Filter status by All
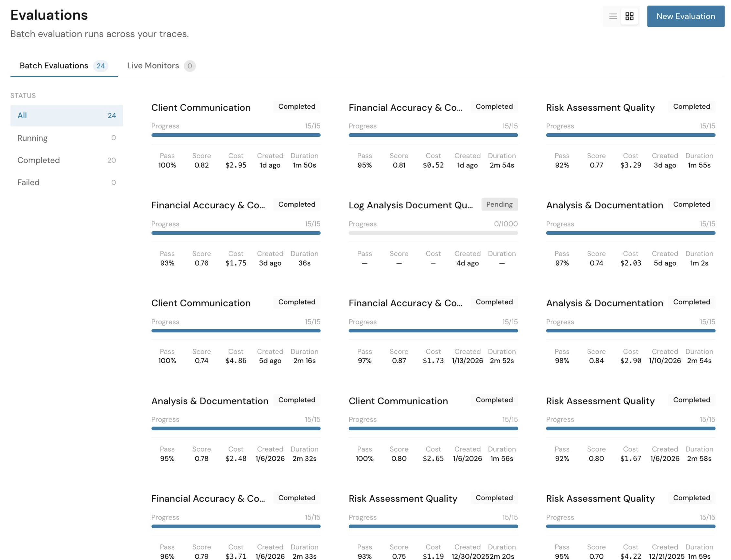 (66, 116)
